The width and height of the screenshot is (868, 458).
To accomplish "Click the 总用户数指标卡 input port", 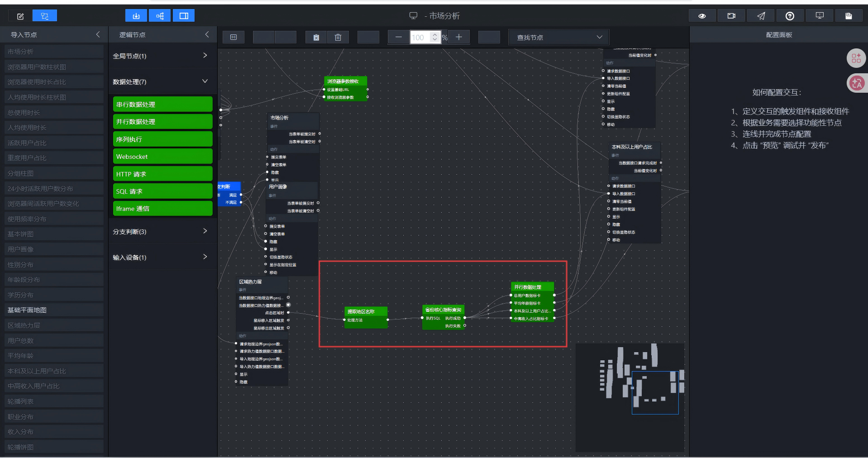I will point(511,296).
